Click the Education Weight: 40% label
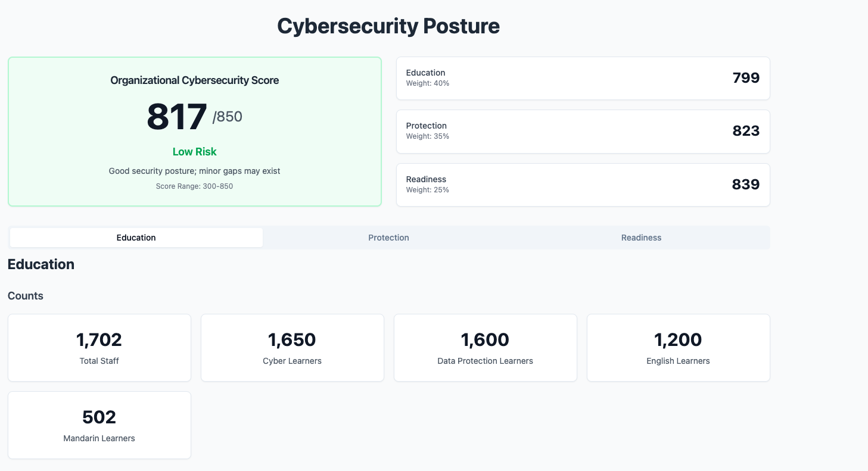This screenshot has width=868, height=471. 428,83
